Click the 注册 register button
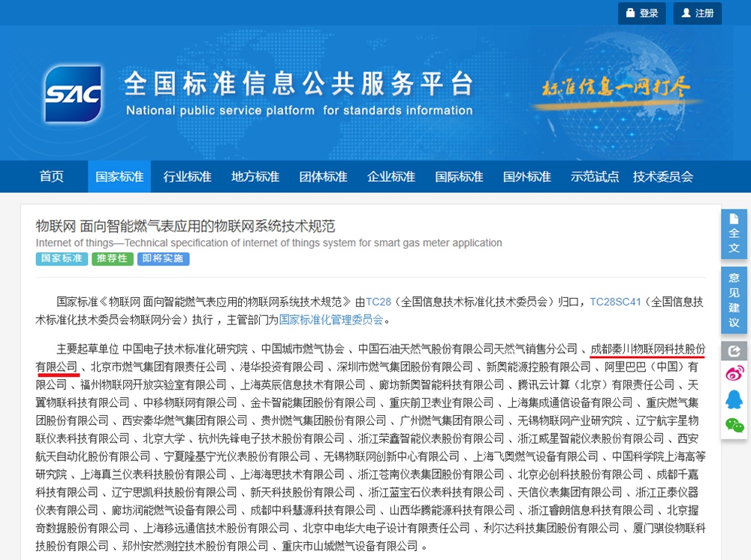751x560 pixels. point(697,14)
